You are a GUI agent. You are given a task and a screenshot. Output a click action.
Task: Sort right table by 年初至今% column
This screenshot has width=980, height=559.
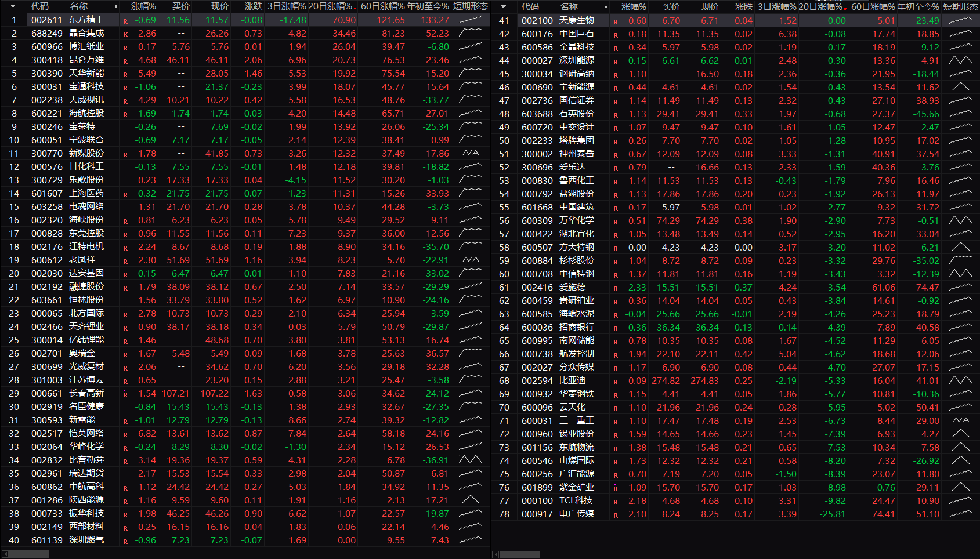pos(918,6)
